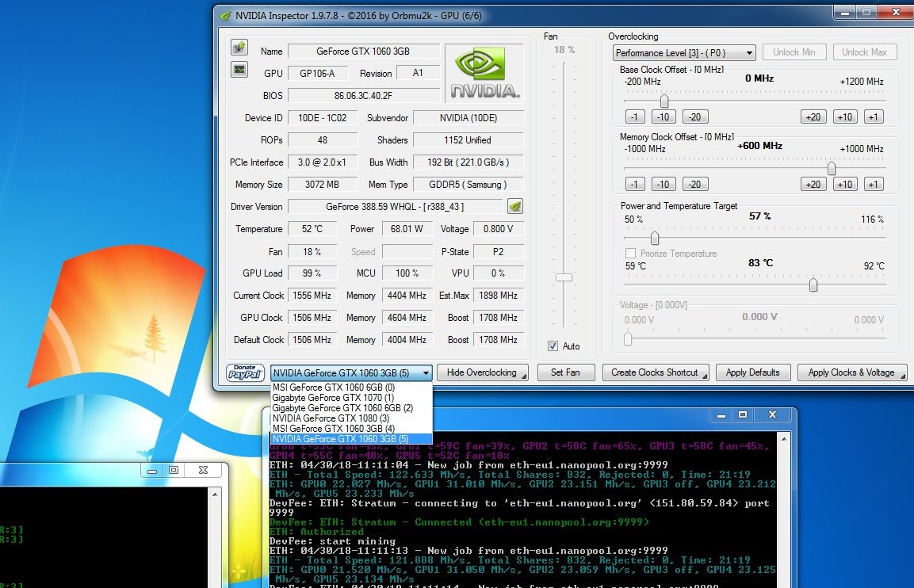Image resolution: width=914 pixels, height=588 pixels.
Task: Click the Temperature Target slider handle
Action: point(813,285)
